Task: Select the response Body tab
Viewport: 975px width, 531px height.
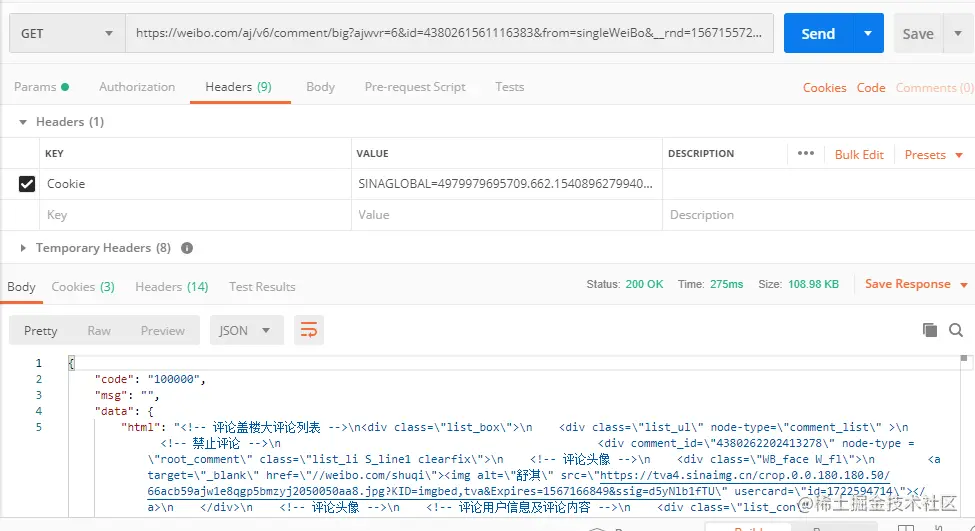Action: pos(21,287)
